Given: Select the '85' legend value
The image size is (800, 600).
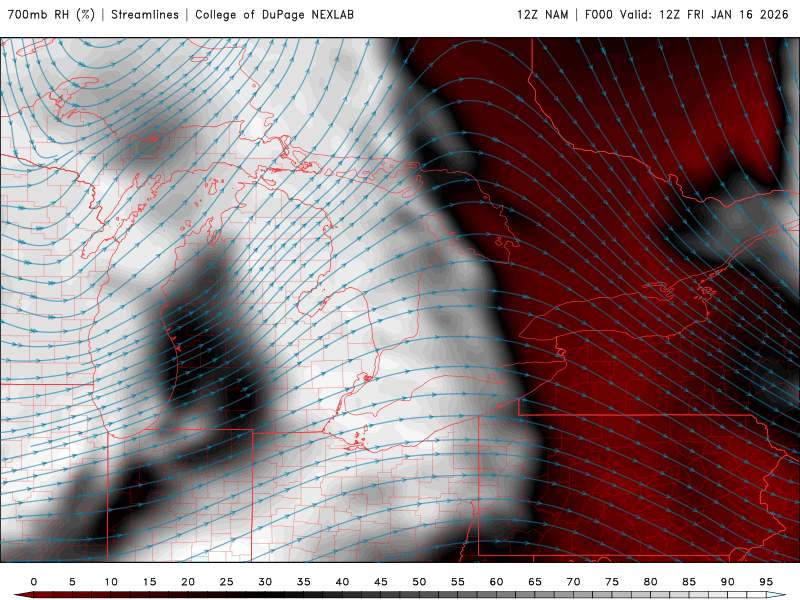Looking at the screenshot, I should [689, 582].
